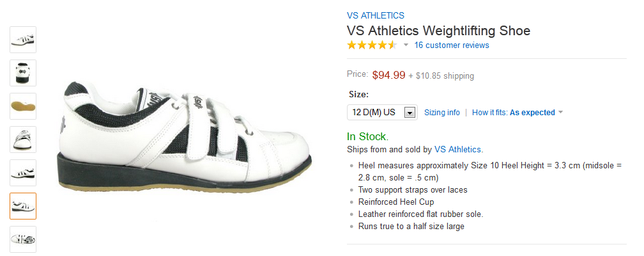Visit the VS Athletics seller link
The image size is (644, 256).
pos(458,149)
